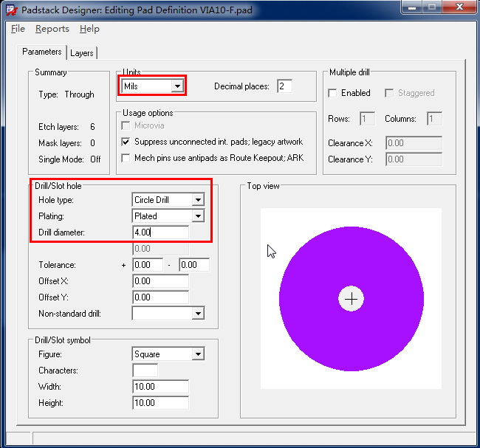Expand the Non-standard drill dropdown
The image size is (480, 448).
click(168, 314)
